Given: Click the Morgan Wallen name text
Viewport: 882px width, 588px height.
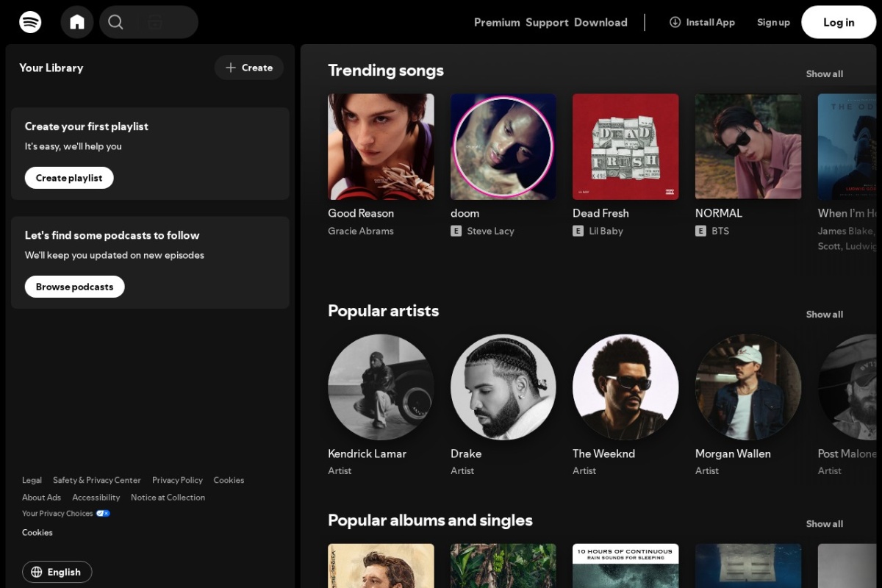Looking at the screenshot, I should click(733, 453).
